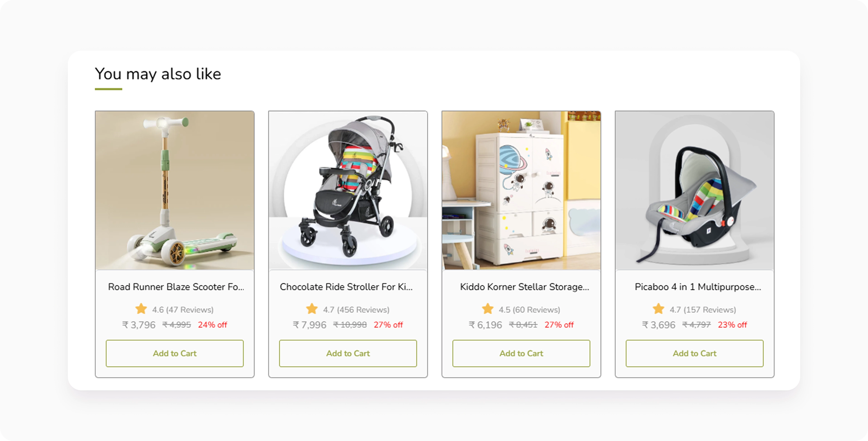
Task: Click the ₹ 6,196 price of storage cabinet
Action: pyautogui.click(x=485, y=325)
